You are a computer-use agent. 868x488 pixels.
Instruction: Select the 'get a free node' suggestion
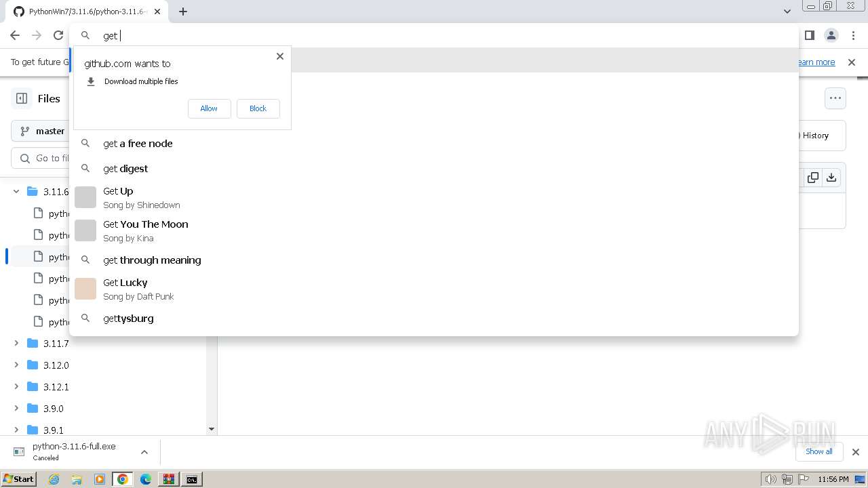pyautogui.click(x=434, y=144)
